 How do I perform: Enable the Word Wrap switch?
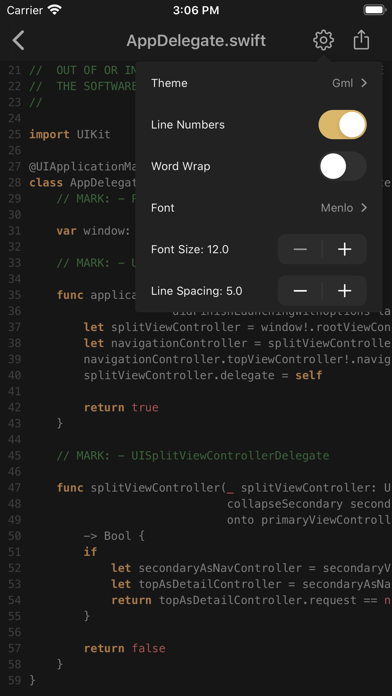pos(342,166)
